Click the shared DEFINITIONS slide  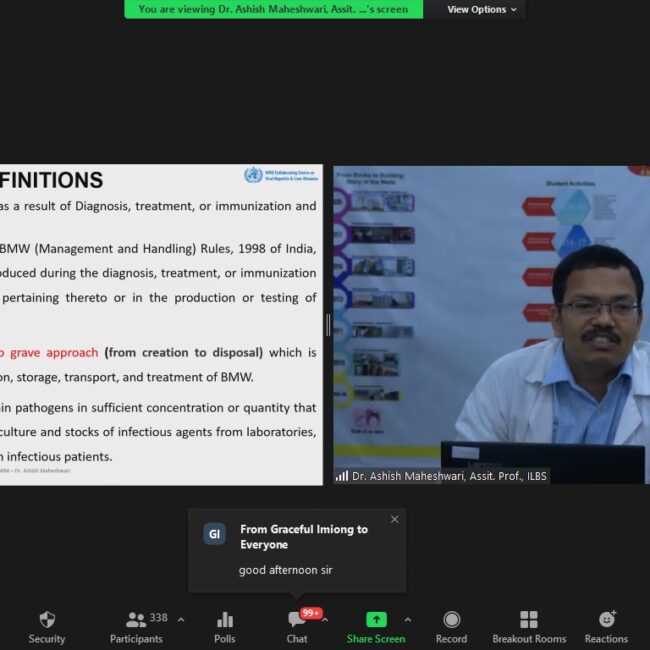point(160,320)
